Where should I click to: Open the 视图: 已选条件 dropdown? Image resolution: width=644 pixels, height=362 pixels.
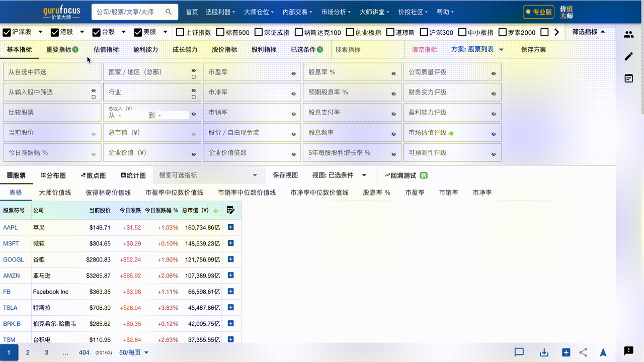(340, 175)
